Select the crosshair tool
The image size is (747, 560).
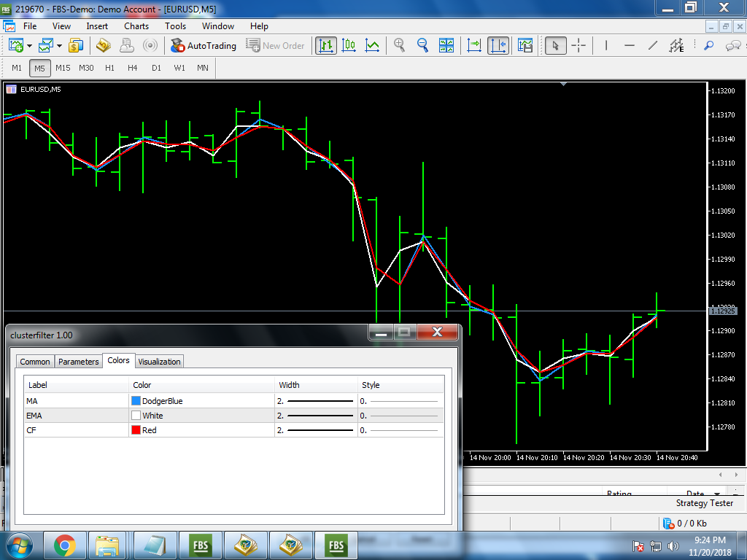tap(578, 46)
